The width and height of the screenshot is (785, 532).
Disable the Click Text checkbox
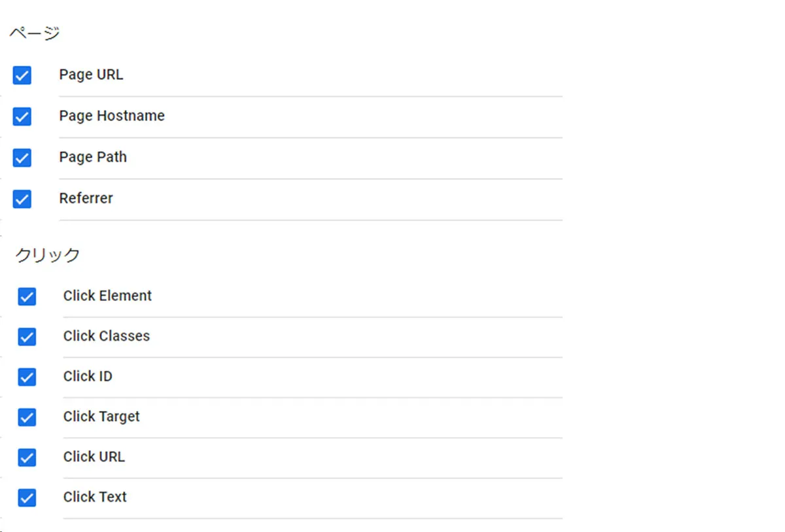27,497
